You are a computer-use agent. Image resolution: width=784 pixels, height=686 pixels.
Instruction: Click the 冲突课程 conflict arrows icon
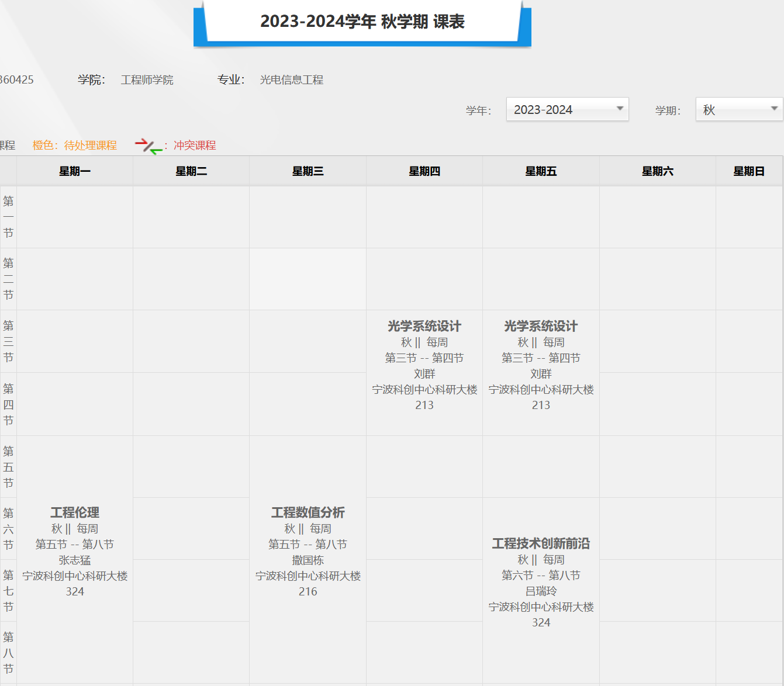(145, 145)
